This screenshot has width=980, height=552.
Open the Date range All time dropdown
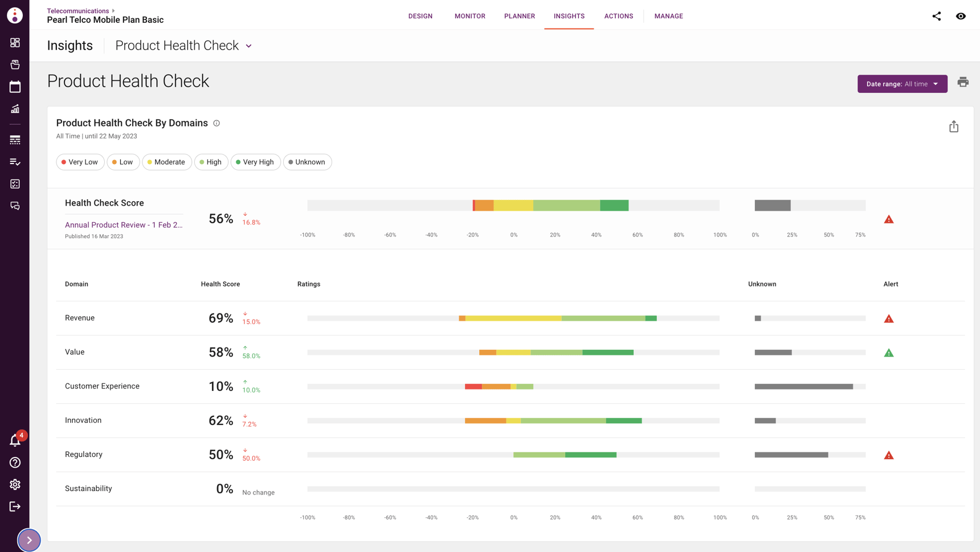click(x=902, y=84)
